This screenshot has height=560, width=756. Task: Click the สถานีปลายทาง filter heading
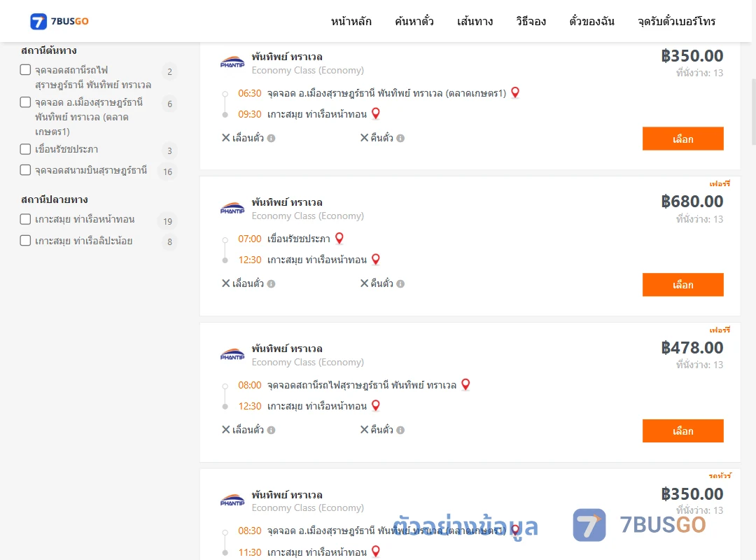[x=55, y=199]
